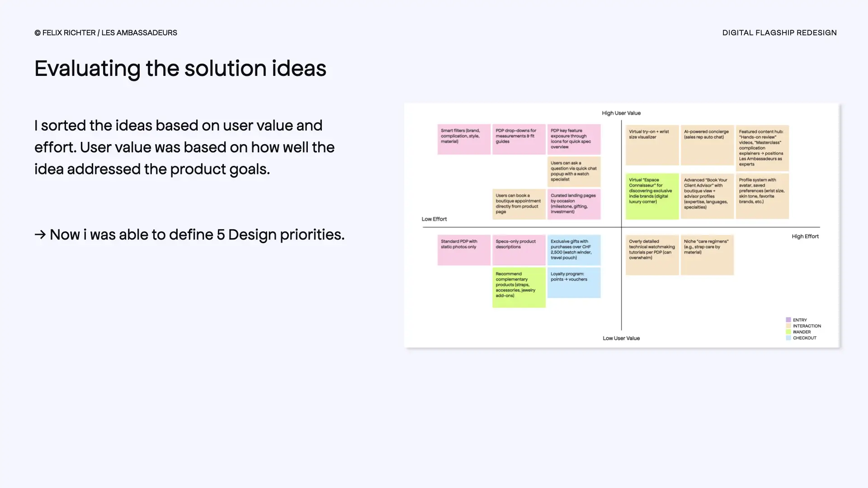
Task: Click the 'Evaluating the solution ideas' heading
Action: [x=180, y=69]
